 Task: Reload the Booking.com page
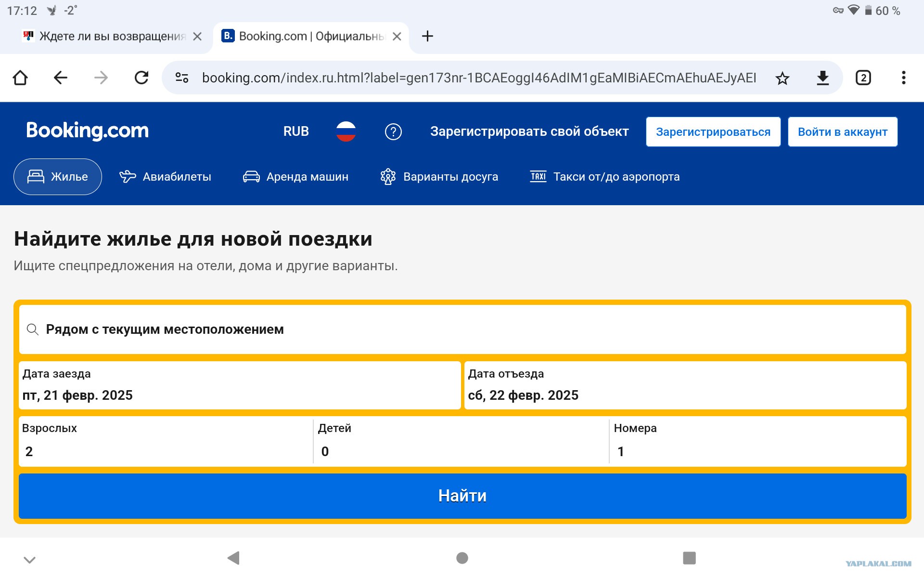(x=141, y=78)
